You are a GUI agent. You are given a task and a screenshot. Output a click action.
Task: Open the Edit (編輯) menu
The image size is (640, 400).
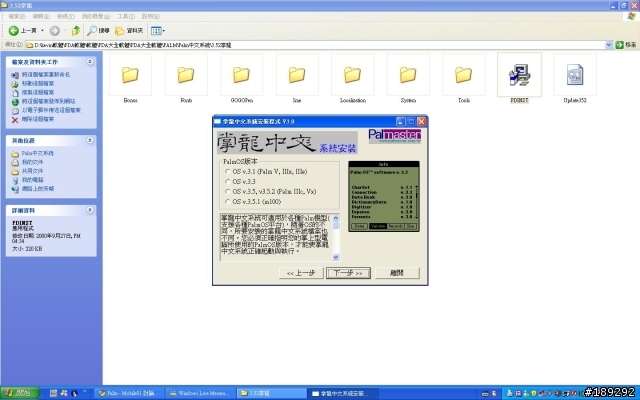[x=41, y=16]
